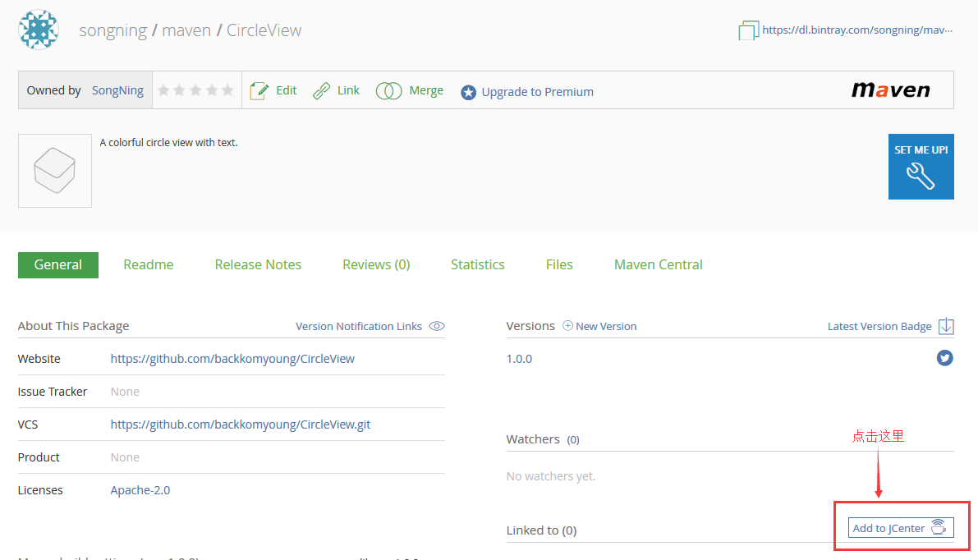Click the Edit pencil icon
The width and height of the screenshot is (978, 560).
[x=259, y=91]
